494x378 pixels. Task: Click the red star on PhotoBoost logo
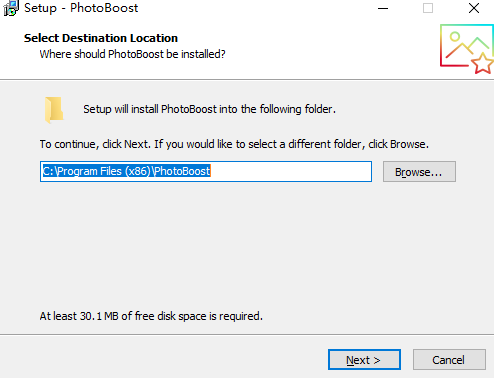pos(482,63)
